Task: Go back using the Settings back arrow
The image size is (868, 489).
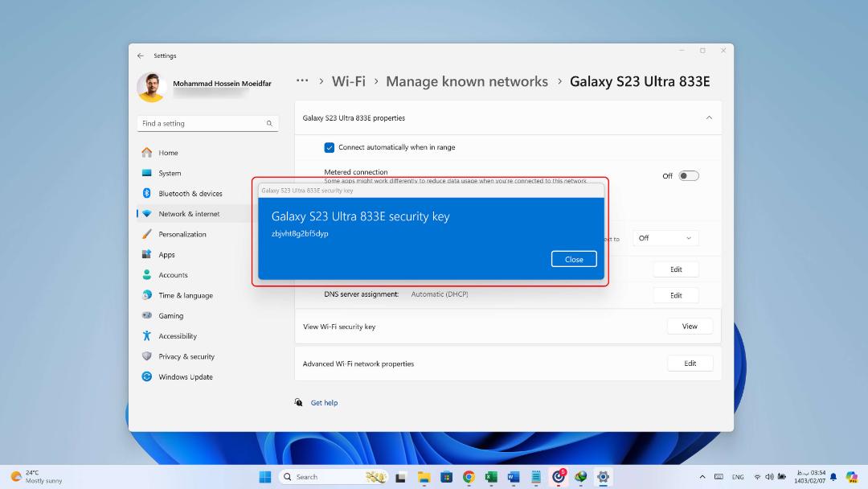Action: (x=140, y=55)
